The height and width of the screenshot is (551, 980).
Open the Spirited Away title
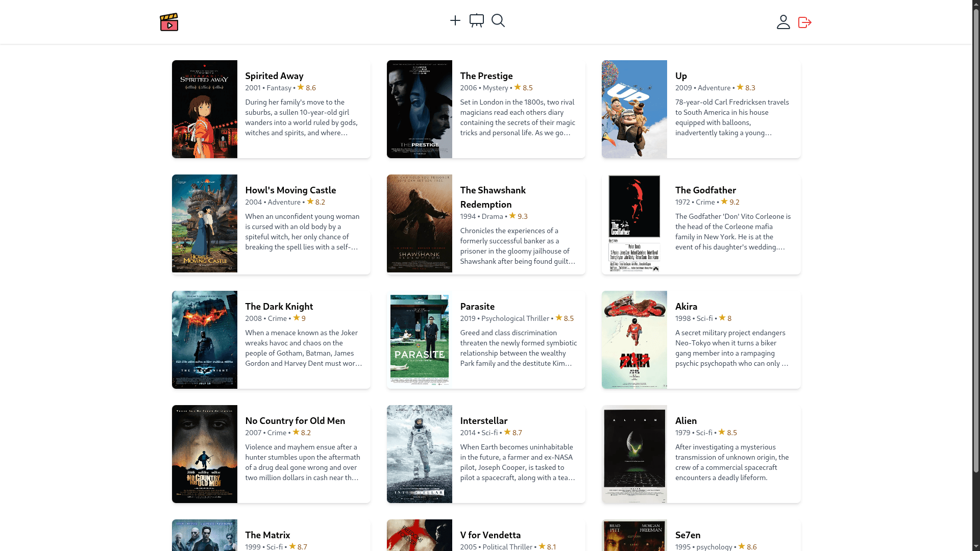pos(274,76)
